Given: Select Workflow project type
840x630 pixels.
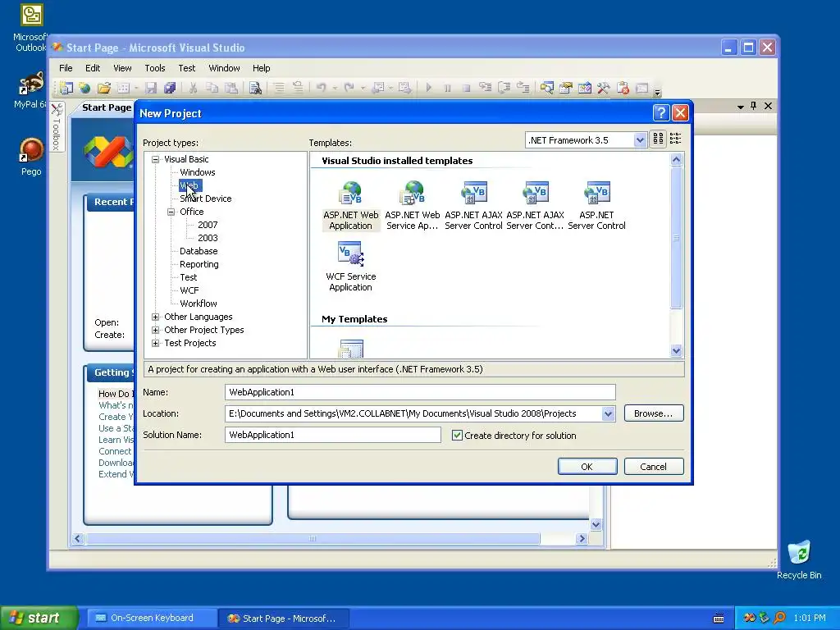Looking at the screenshot, I should tap(199, 304).
